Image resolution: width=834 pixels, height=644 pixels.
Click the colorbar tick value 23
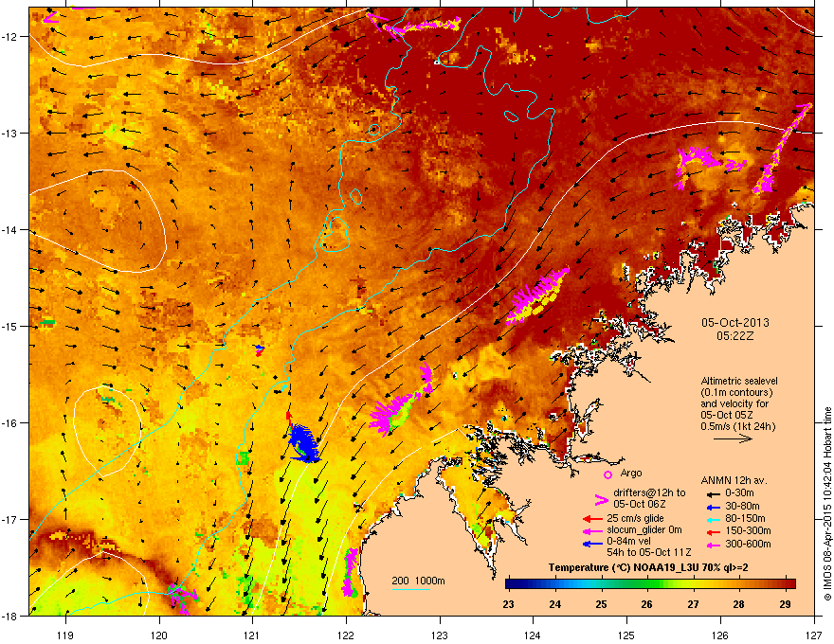pyautogui.click(x=509, y=604)
